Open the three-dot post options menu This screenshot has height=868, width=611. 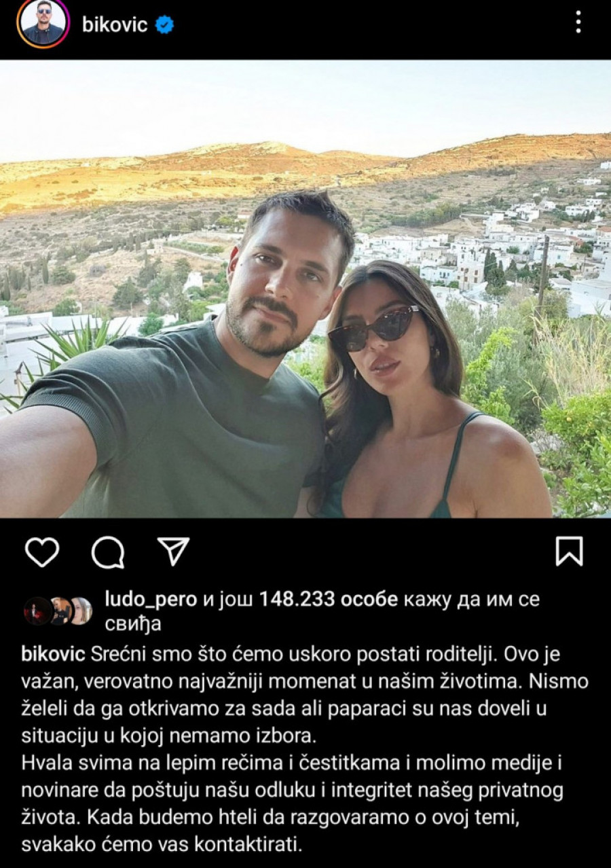tap(578, 22)
